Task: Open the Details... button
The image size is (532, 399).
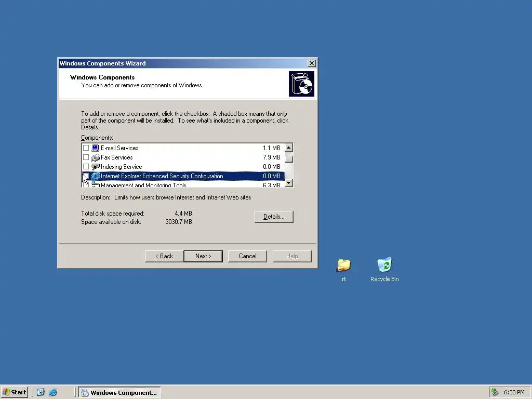Action: click(x=274, y=217)
